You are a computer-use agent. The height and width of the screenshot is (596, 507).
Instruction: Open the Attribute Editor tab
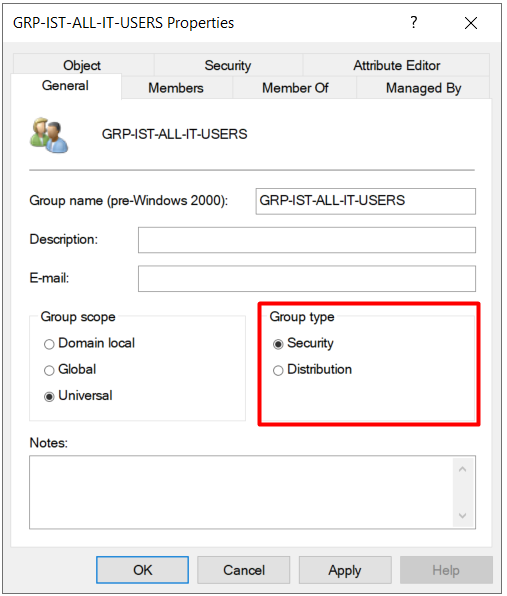click(x=396, y=65)
